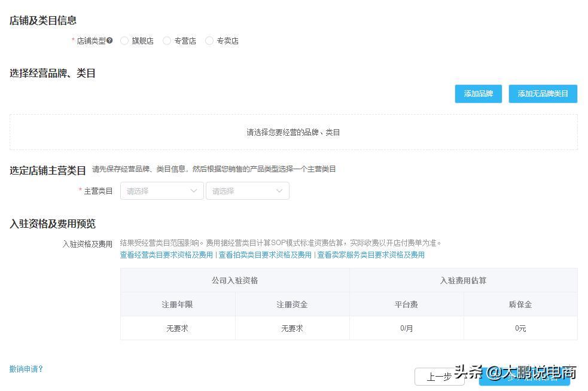The image size is (588, 391).
Task: Click the 公司入驻资格 table header
Action: [234, 280]
